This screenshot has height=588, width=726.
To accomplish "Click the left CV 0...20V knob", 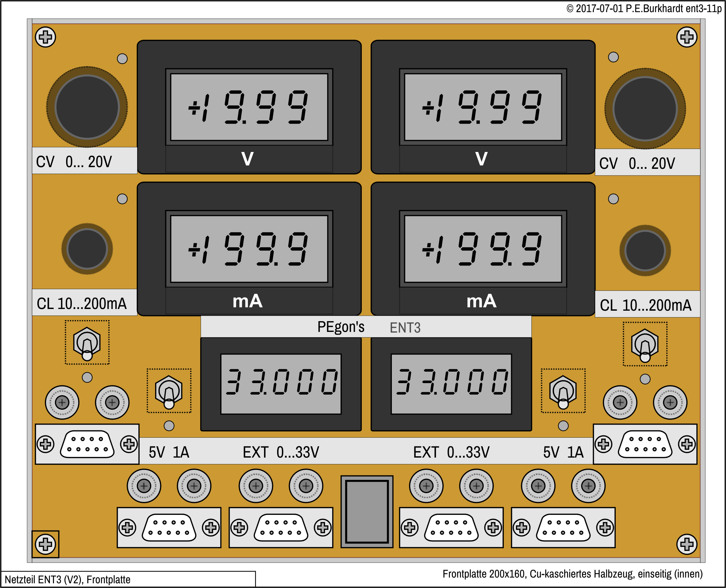I will pyautogui.click(x=87, y=107).
